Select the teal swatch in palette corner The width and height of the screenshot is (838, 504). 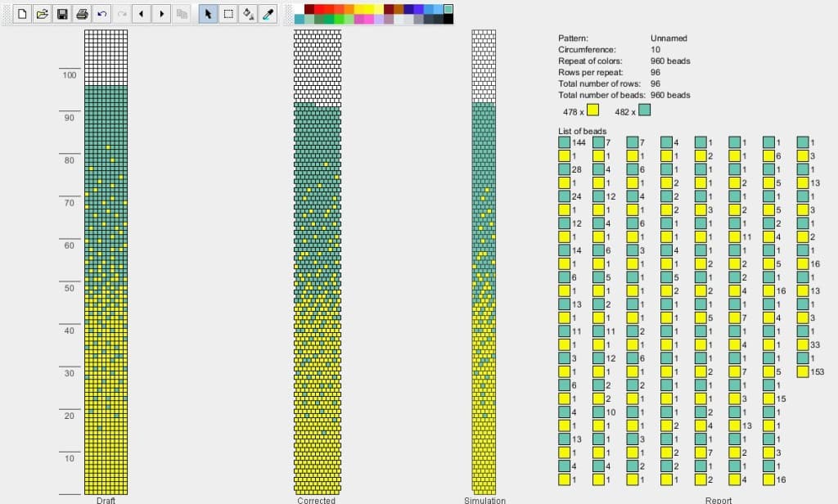[448, 9]
